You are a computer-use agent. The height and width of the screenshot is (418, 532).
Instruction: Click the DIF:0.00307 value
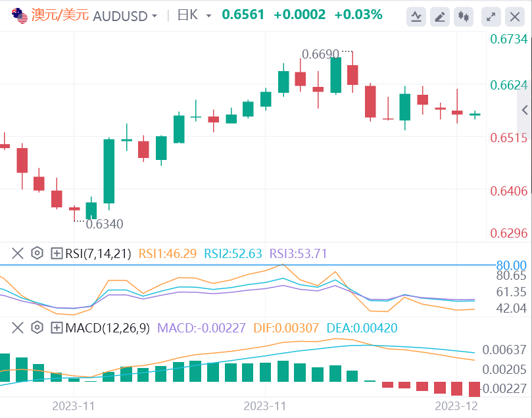(286, 328)
